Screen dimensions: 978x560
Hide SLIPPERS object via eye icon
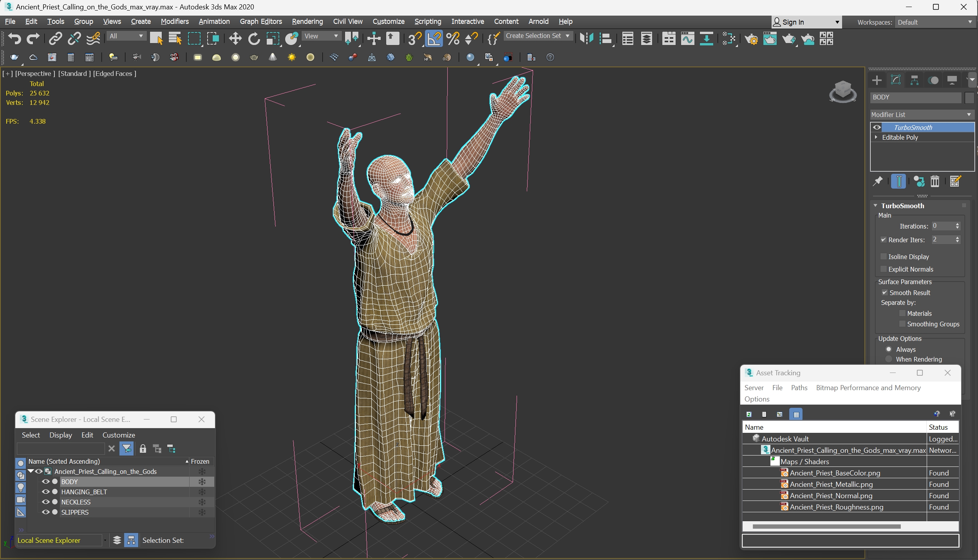(46, 512)
